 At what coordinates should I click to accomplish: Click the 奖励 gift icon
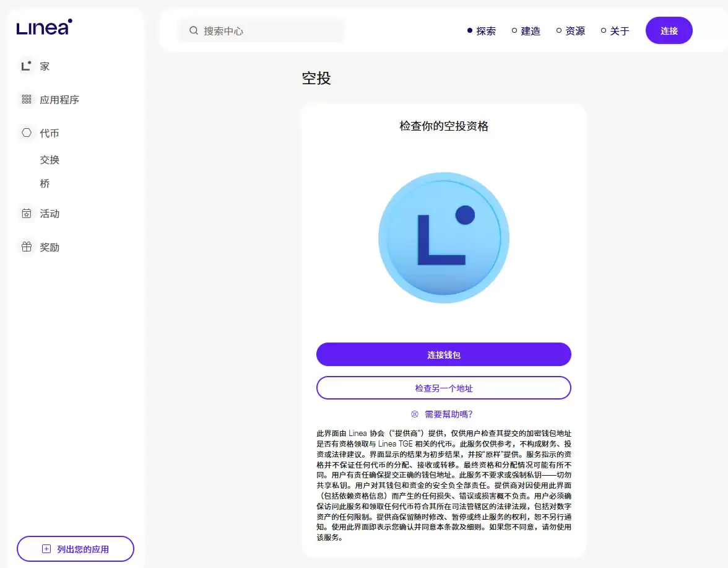click(x=26, y=247)
